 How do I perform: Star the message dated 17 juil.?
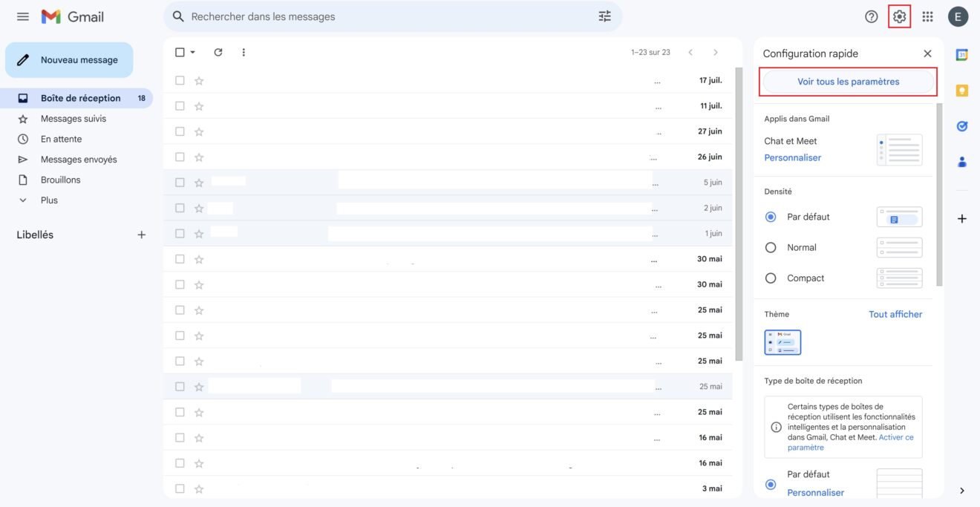199,80
